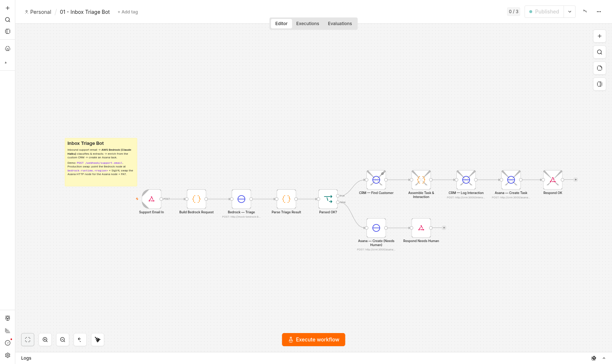Switch to the Editor tab
The height and width of the screenshot is (364, 612).
point(281,24)
